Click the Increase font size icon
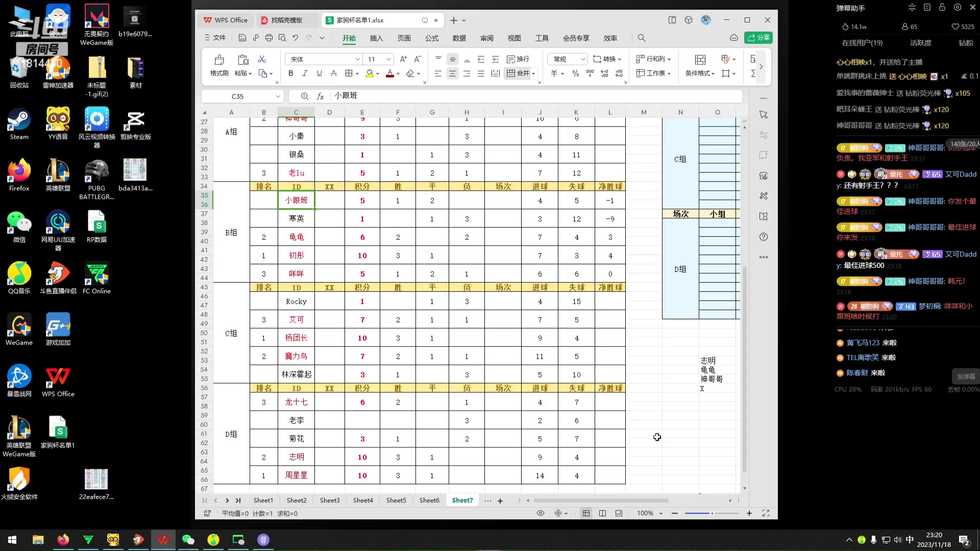980x551 pixels. pos(403,59)
